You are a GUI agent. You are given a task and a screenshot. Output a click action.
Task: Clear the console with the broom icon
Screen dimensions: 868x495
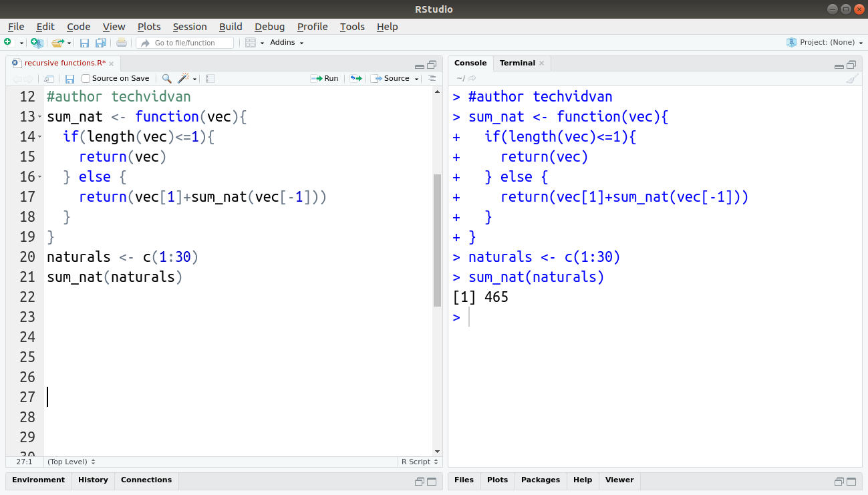[x=852, y=78]
